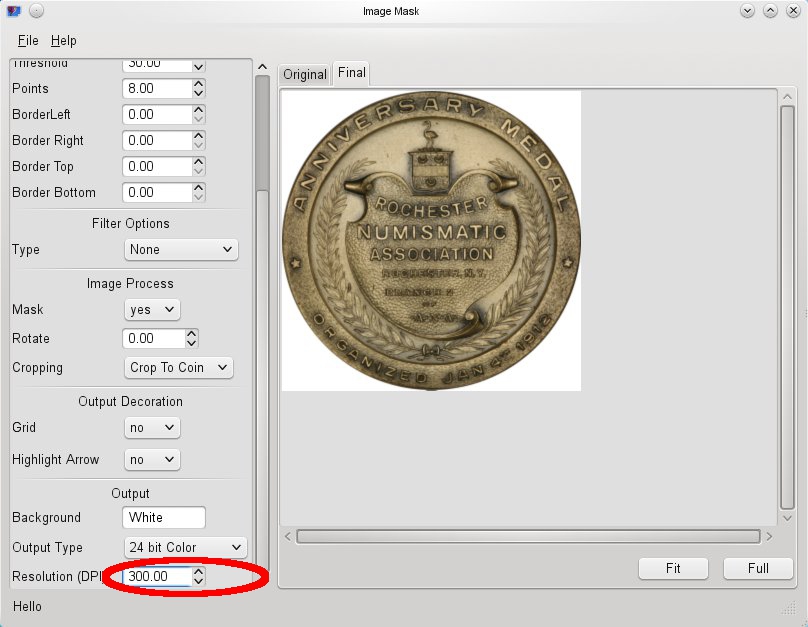Increase the Border Bottom value
This screenshot has height=627, width=808.
[199, 188]
